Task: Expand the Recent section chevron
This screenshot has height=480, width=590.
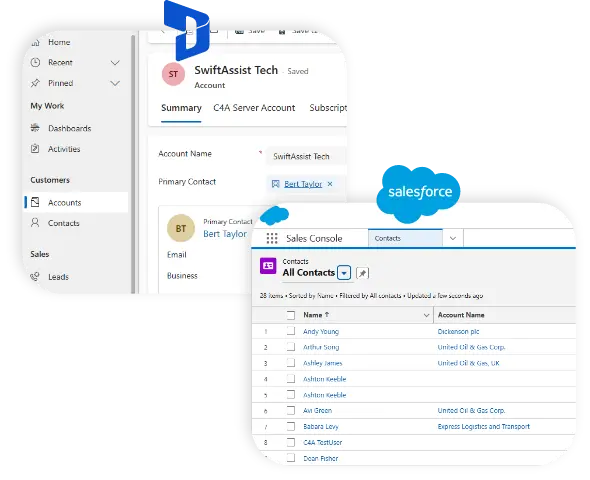Action: [x=115, y=62]
